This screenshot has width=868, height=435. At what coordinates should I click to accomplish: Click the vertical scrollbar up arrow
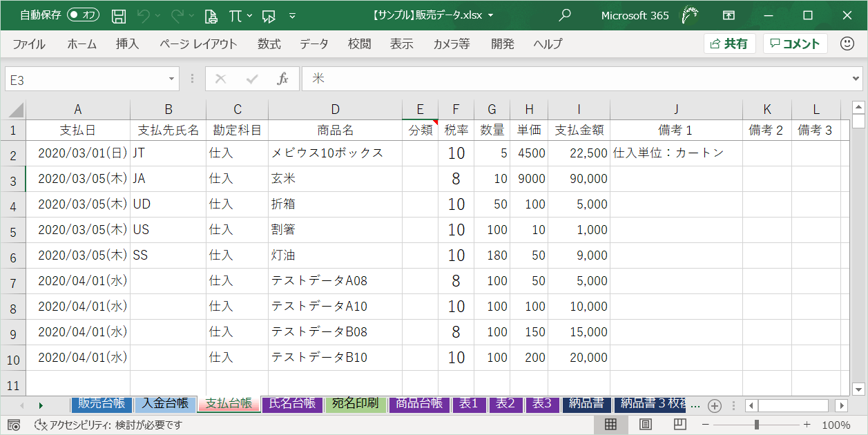click(x=858, y=107)
